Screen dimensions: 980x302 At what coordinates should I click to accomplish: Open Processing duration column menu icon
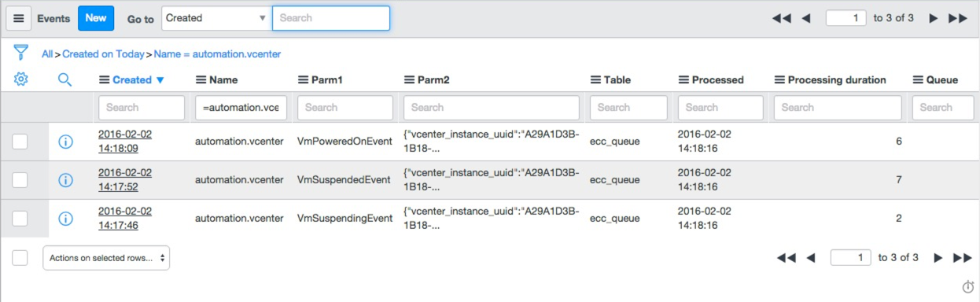click(779, 79)
